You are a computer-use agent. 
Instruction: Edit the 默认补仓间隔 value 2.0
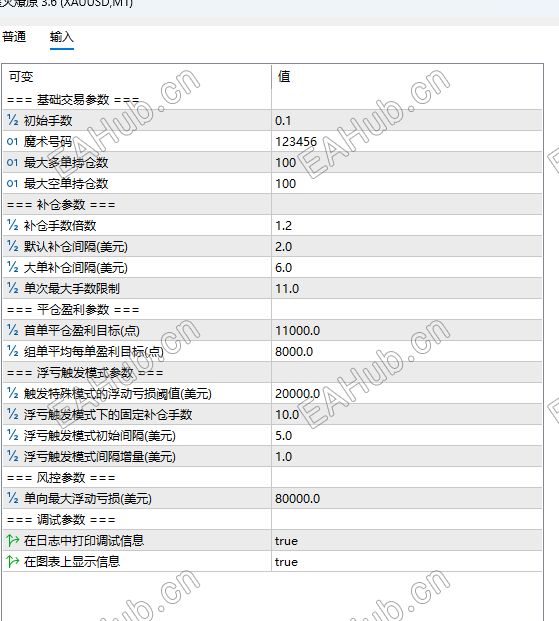tap(407, 246)
